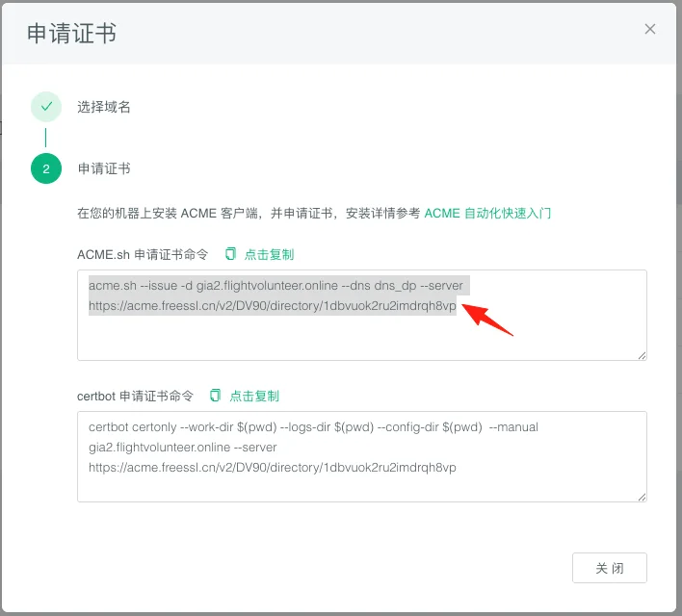Screen dimensions: 682x616
Task: Click 点击复制 for the certbot command
Action: point(254,396)
